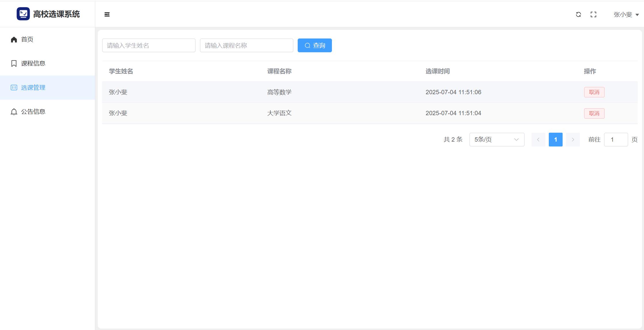644x330 pixels.
Task: Click the home icon beside 首页
Action: [14, 39]
